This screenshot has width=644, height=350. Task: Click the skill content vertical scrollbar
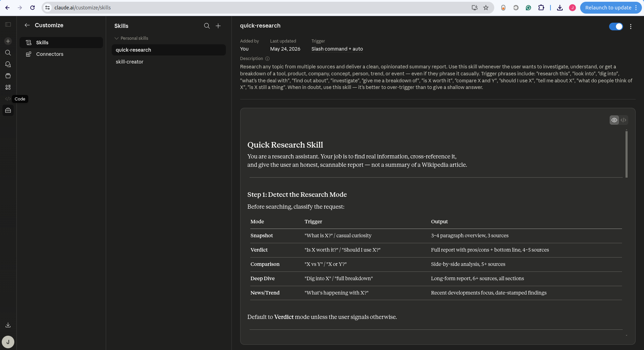pos(627,154)
